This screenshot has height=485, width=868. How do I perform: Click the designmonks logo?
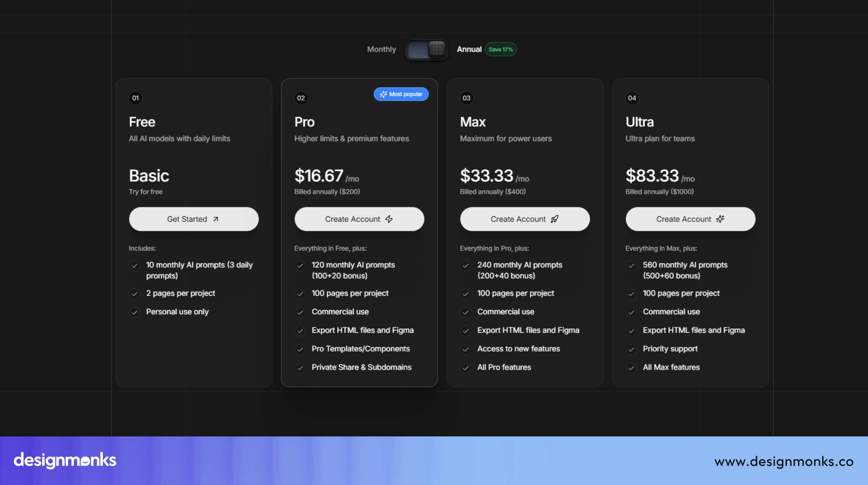tap(65, 460)
